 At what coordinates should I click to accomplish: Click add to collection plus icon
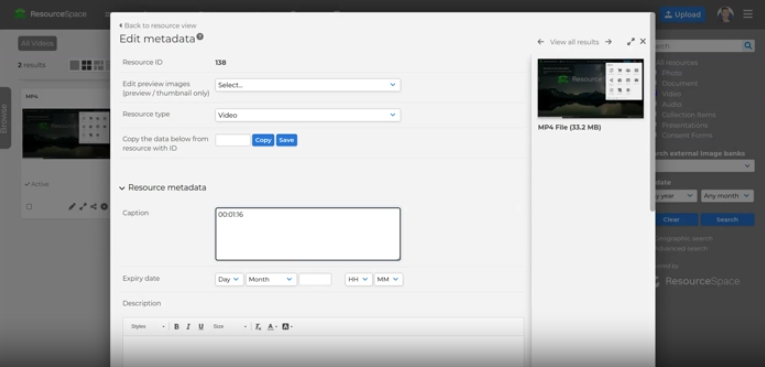(104, 206)
